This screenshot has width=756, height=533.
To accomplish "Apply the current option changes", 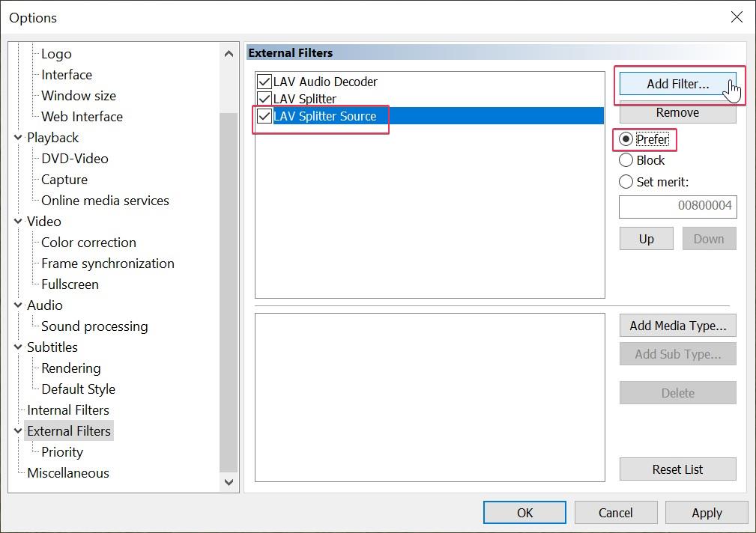I will (x=705, y=512).
